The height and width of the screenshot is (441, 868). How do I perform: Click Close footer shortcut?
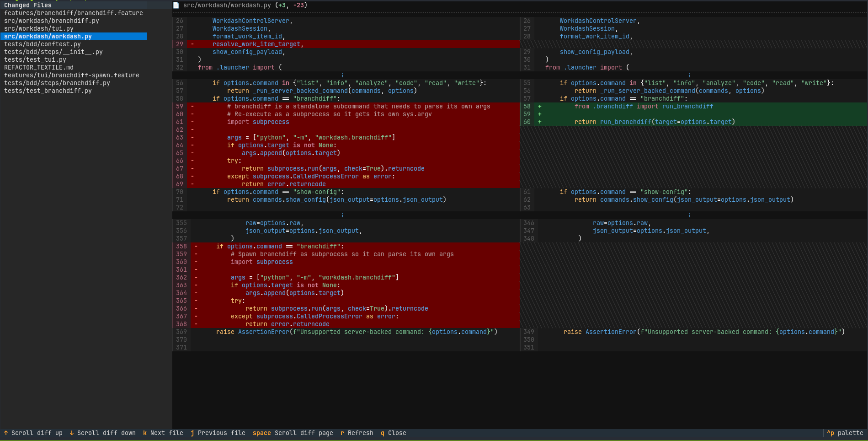394,433
